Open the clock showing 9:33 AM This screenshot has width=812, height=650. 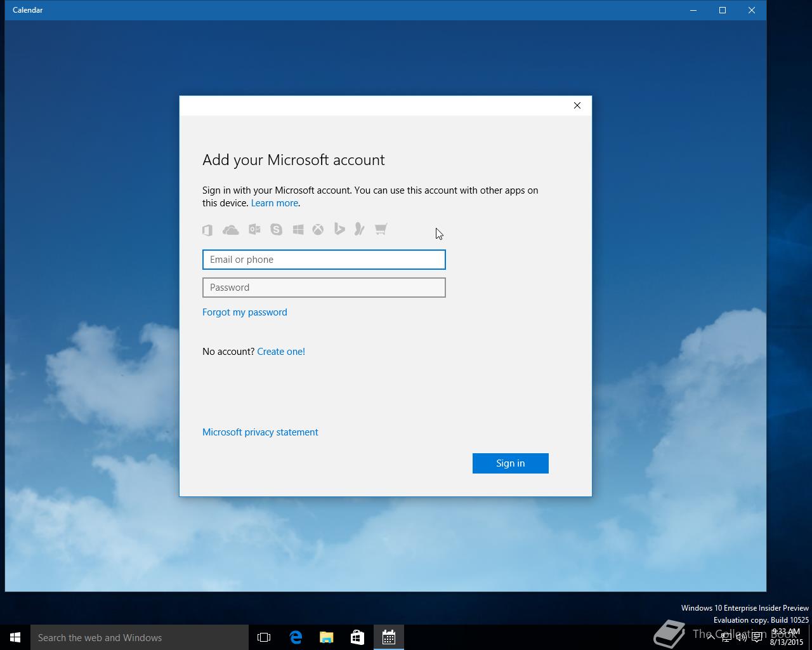click(787, 637)
